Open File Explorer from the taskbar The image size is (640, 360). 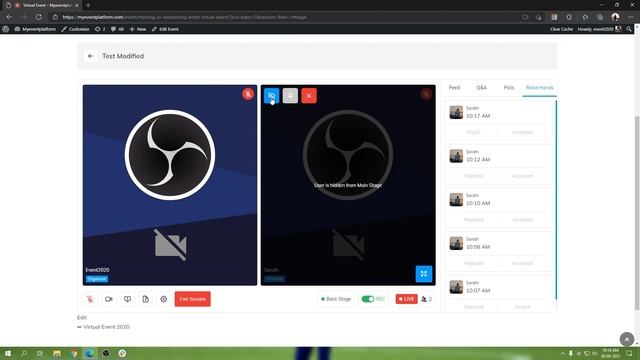[57, 353]
